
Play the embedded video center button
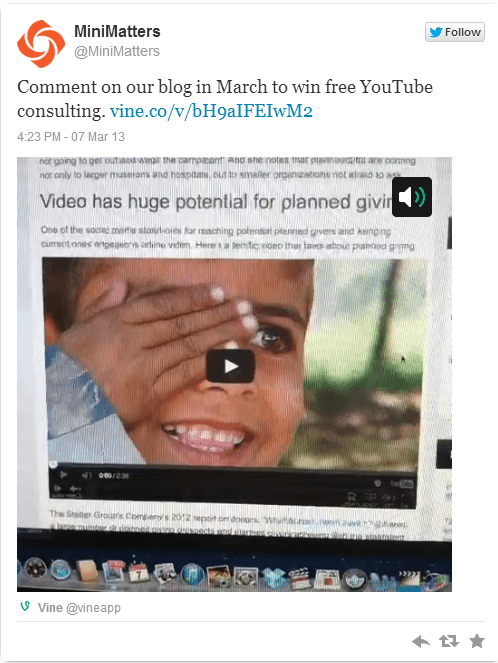pyautogui.click(x=230, y=366)
